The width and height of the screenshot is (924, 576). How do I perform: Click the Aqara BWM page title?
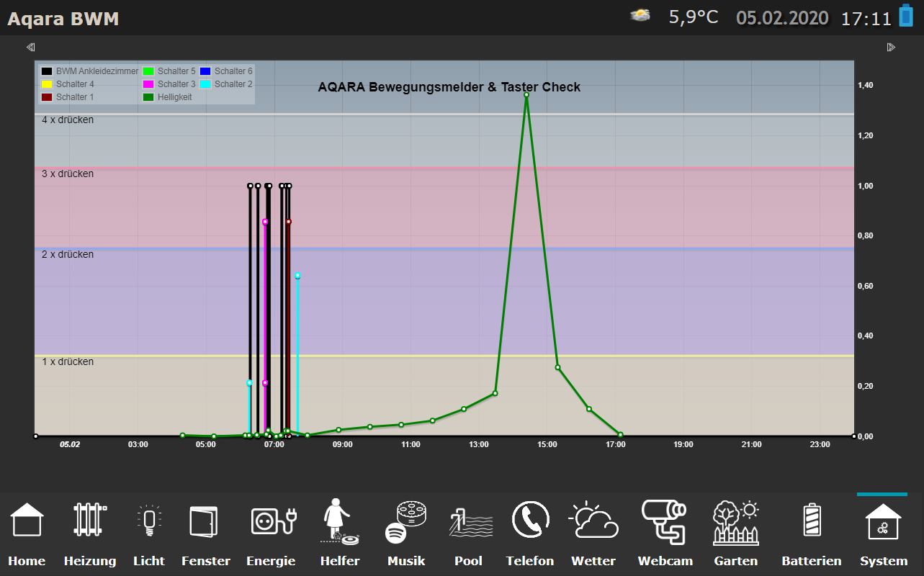63,19
